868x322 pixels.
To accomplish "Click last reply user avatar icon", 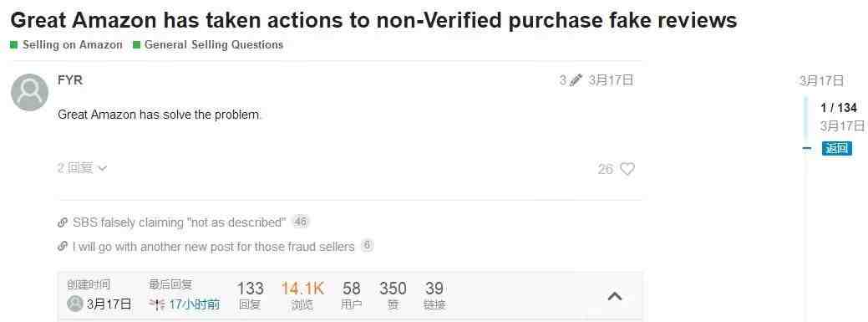I will pyautogui.click(x=157, y=304).
